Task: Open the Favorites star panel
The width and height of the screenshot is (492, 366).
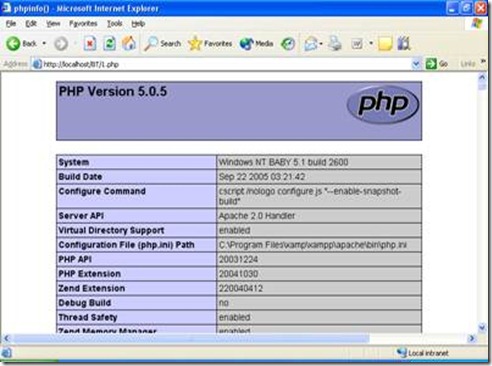Action: tap(210, 43)
